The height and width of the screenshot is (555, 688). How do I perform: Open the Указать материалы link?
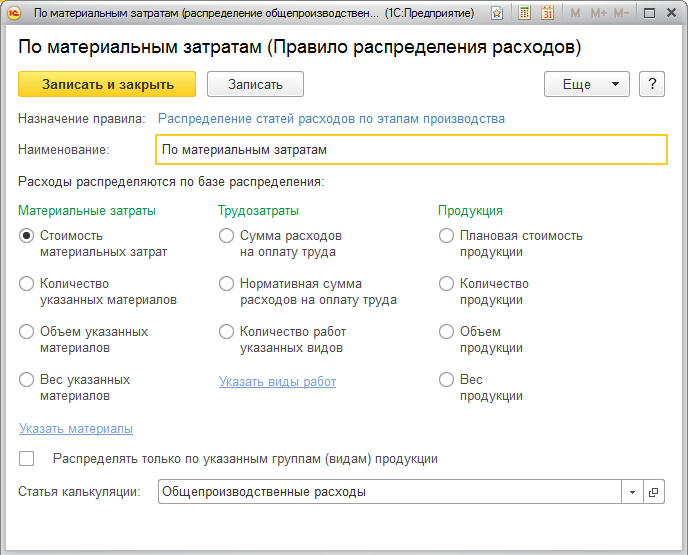(76, 429)
